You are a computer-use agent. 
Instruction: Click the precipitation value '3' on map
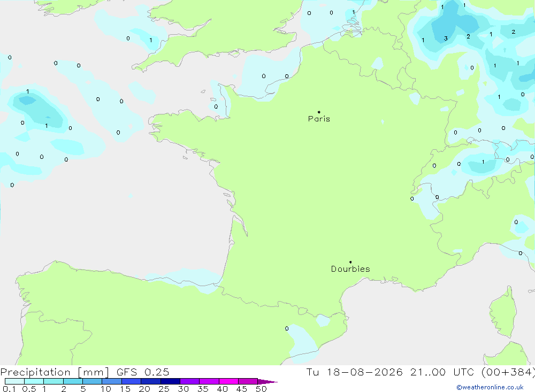(x=446, y=39)
